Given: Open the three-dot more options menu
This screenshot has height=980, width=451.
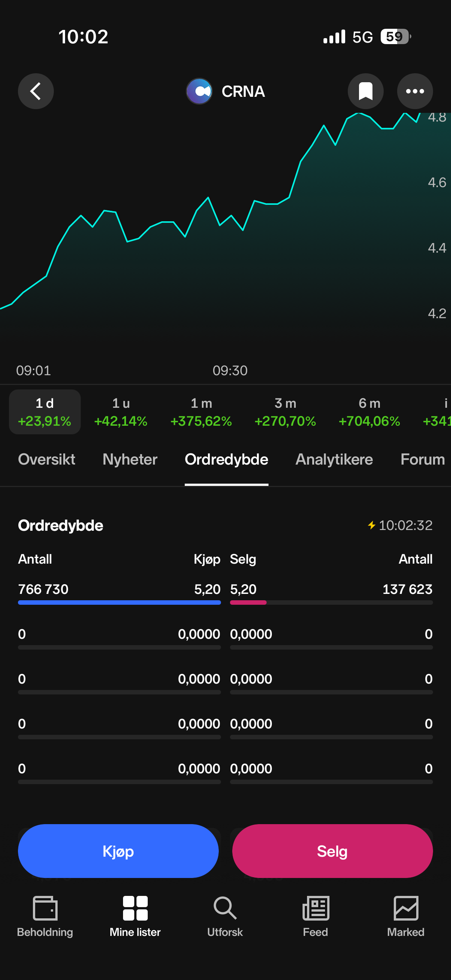Looking at the screenshot, I should 414,91.
